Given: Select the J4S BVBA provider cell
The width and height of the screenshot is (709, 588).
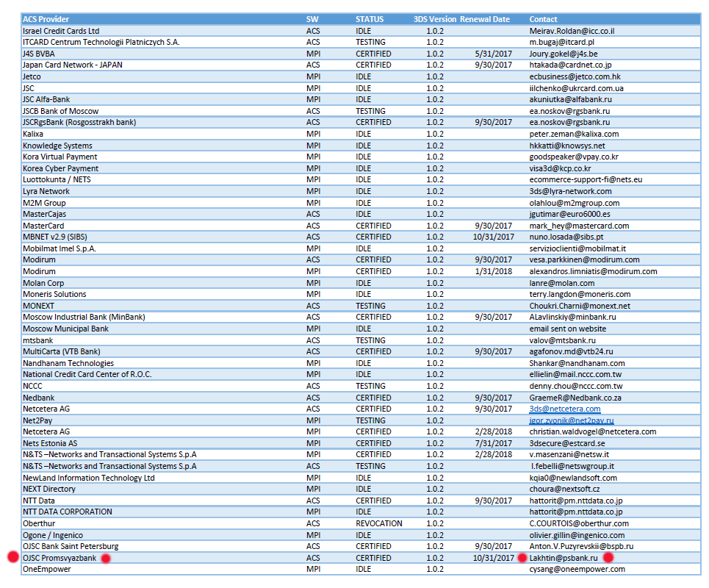Looking at the screenshot, I should tap(39, 54).
